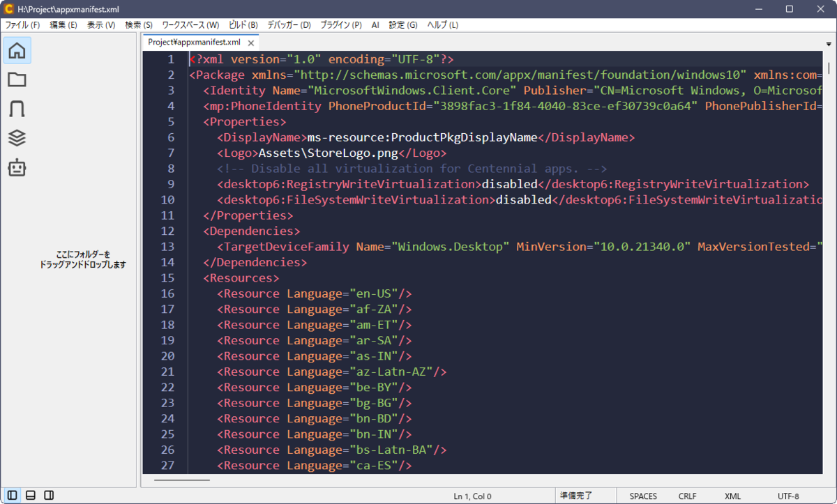
Task: Click the Resource Language="bg-BG" line
Action: click(x=315, y=403)
